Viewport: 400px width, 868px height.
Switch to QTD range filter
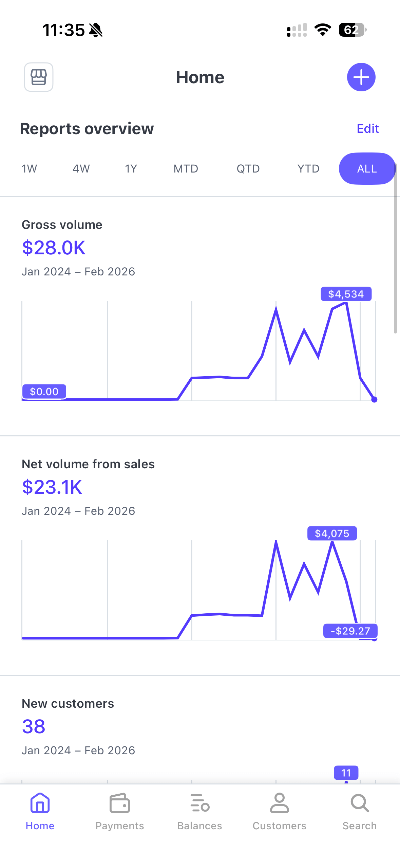click(248, 169)
